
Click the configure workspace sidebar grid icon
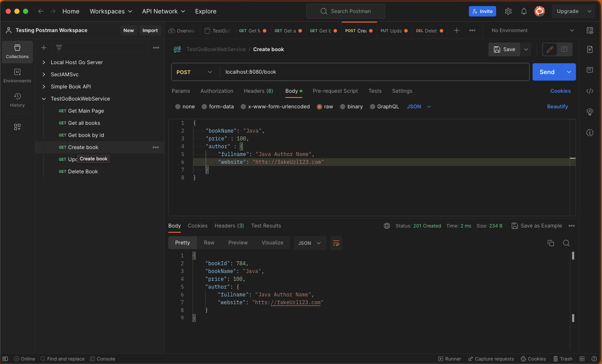tap(17, 127)
